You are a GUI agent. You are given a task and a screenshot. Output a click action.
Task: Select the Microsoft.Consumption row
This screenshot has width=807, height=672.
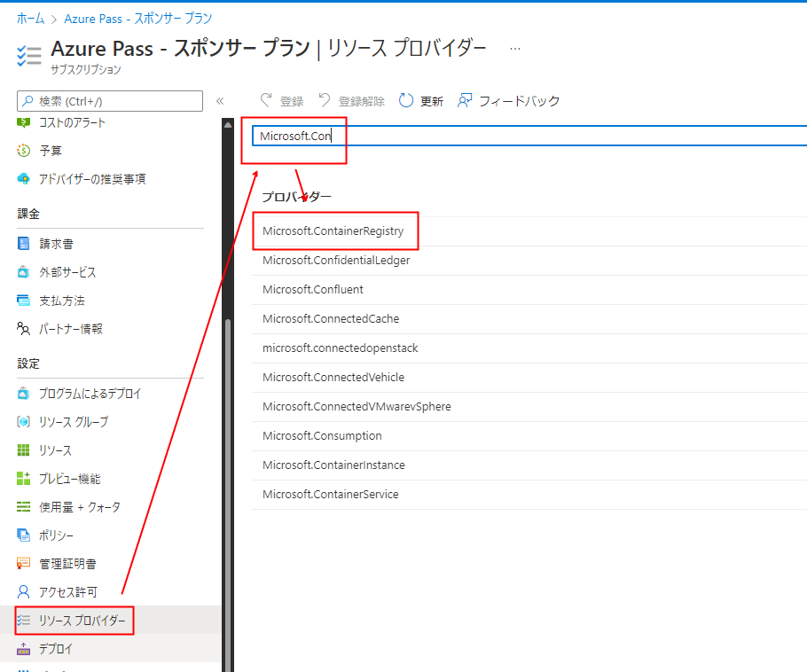529,436
